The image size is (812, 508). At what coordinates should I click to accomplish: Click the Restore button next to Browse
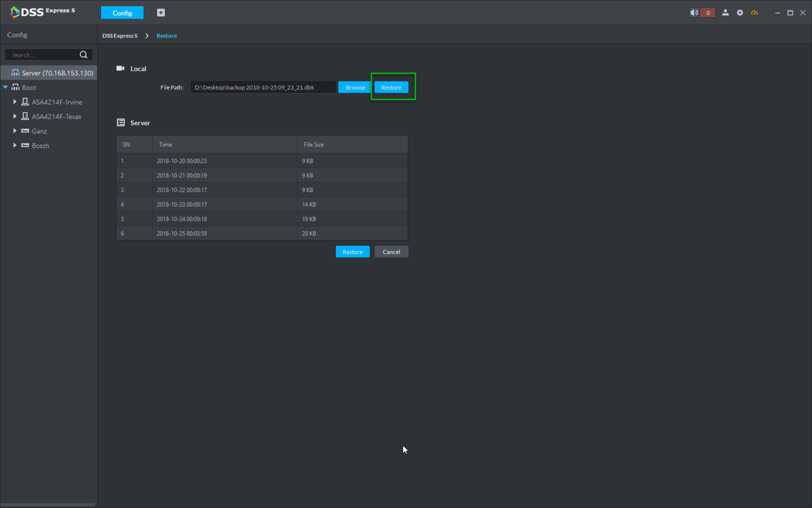(x=391, y=87)
